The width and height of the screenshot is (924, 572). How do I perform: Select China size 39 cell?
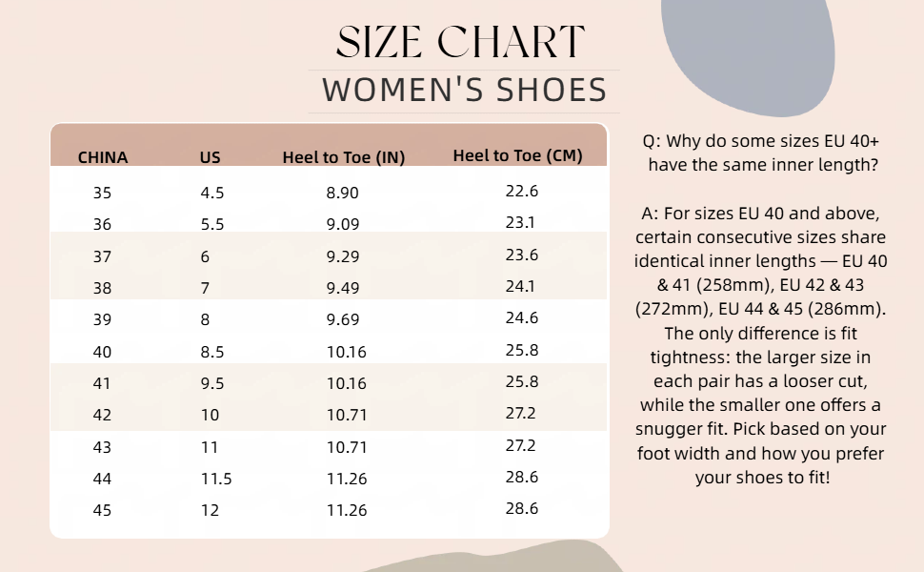[x=102, y=319]
